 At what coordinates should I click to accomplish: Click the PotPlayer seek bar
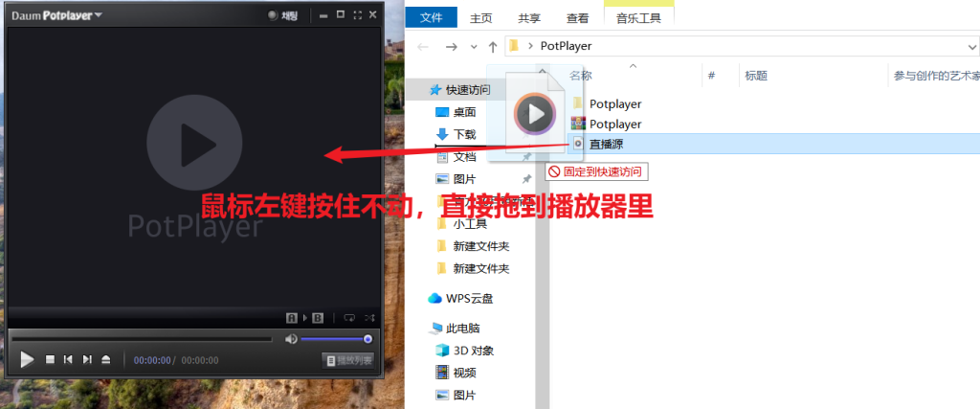click(142, 339)
